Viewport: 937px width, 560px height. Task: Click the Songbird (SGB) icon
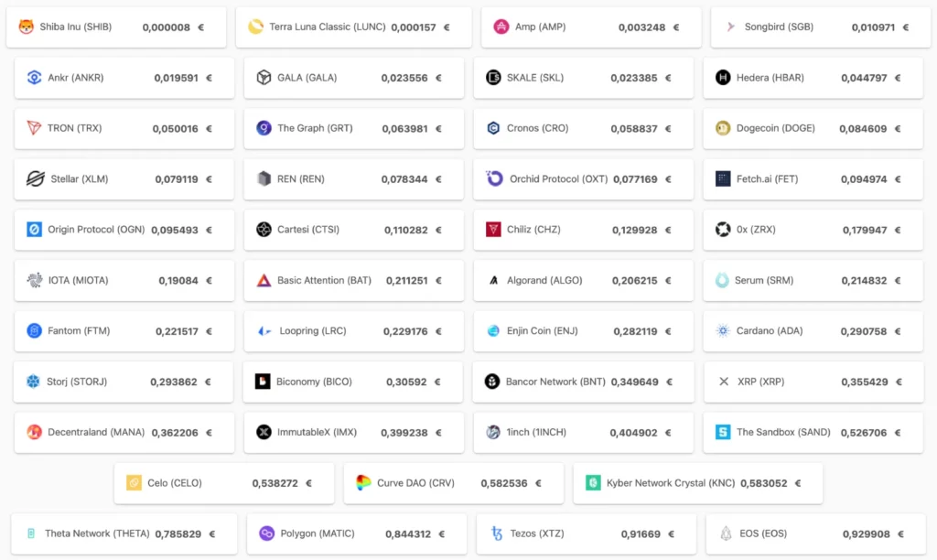pos(730,27)
